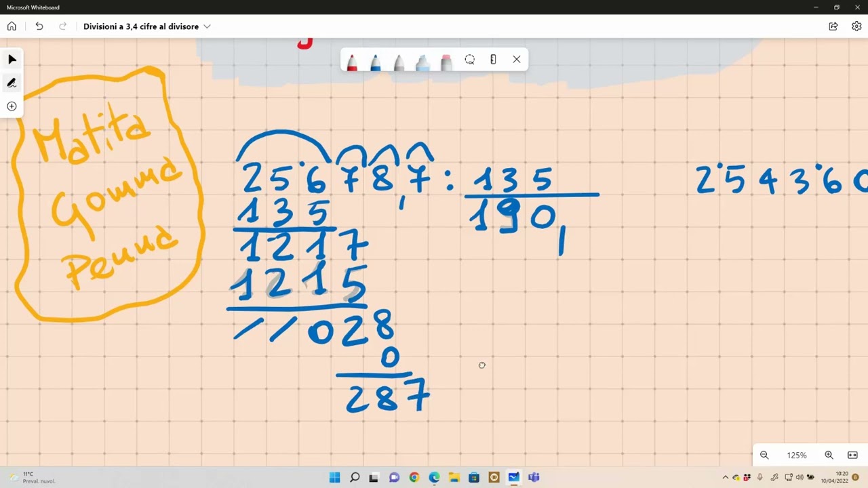
Task: Choose the arrow select pointer tool
Action: point(12,60)
